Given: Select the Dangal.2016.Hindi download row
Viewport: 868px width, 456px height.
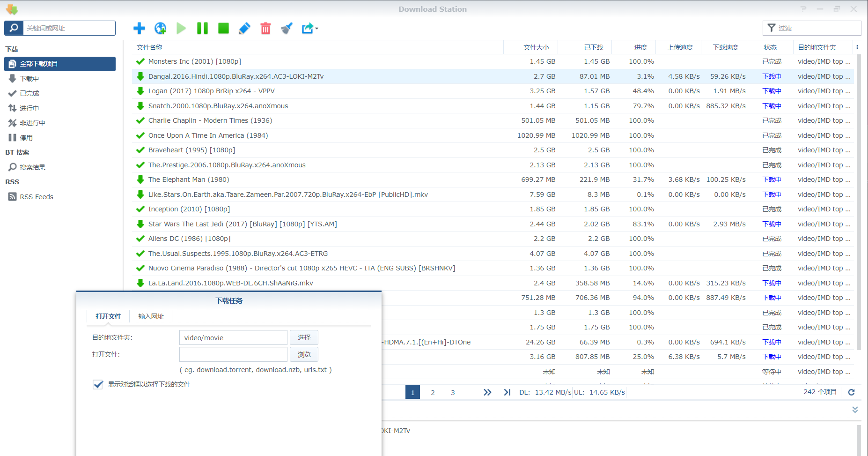Looking at the screenshot, I should point(493,76).
